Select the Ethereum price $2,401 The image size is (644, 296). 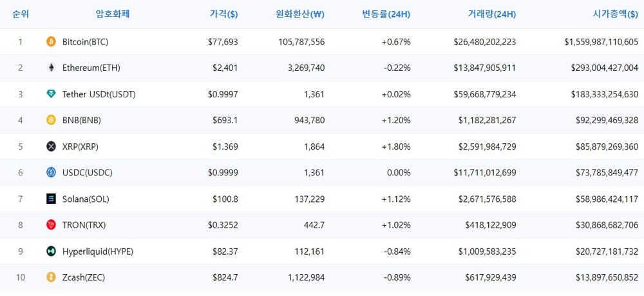click(x=225, y=68)
